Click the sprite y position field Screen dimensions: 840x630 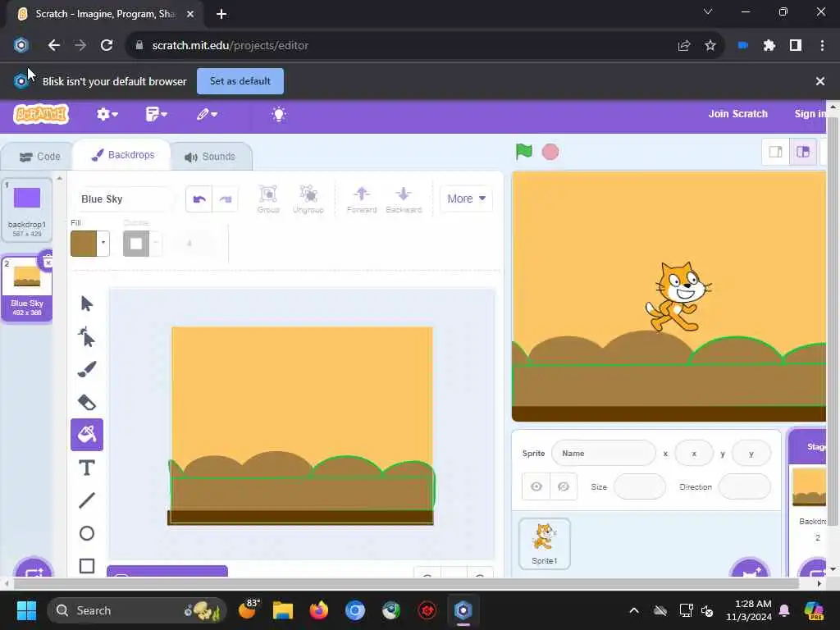point(751,453)
